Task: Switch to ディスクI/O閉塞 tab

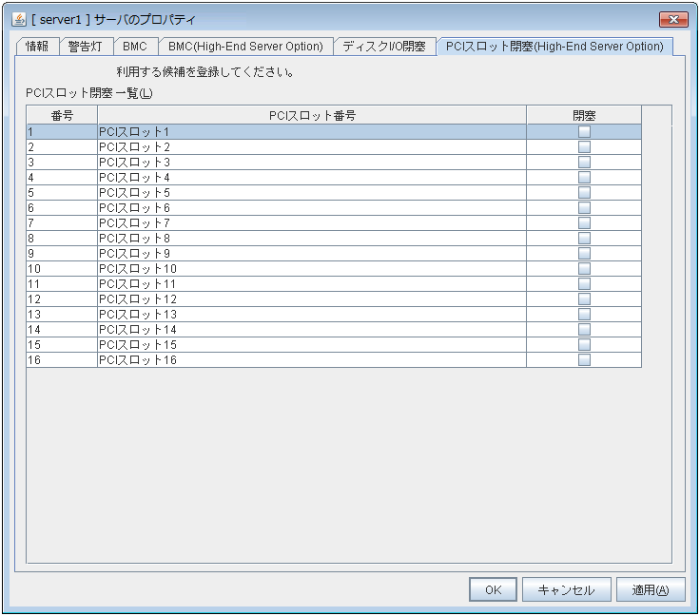Action: coord(384,47)
